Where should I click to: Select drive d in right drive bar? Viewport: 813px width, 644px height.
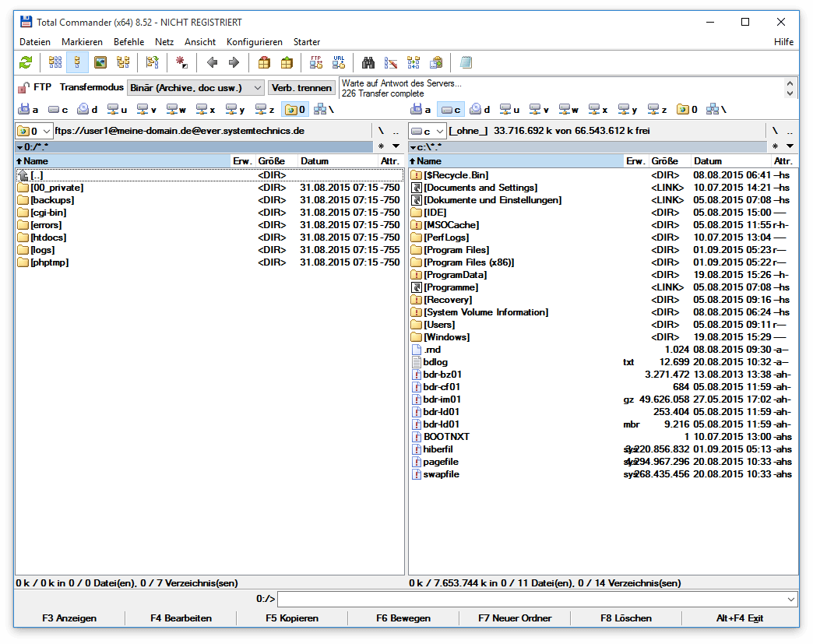(x=480, y=109)
